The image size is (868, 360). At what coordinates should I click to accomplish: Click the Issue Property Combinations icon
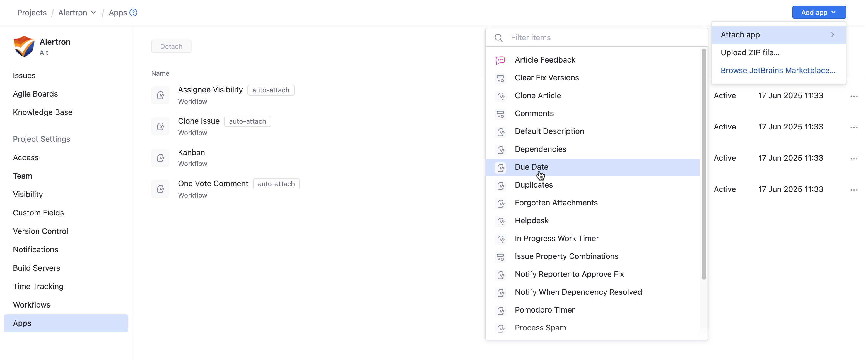tap(501, 257)
